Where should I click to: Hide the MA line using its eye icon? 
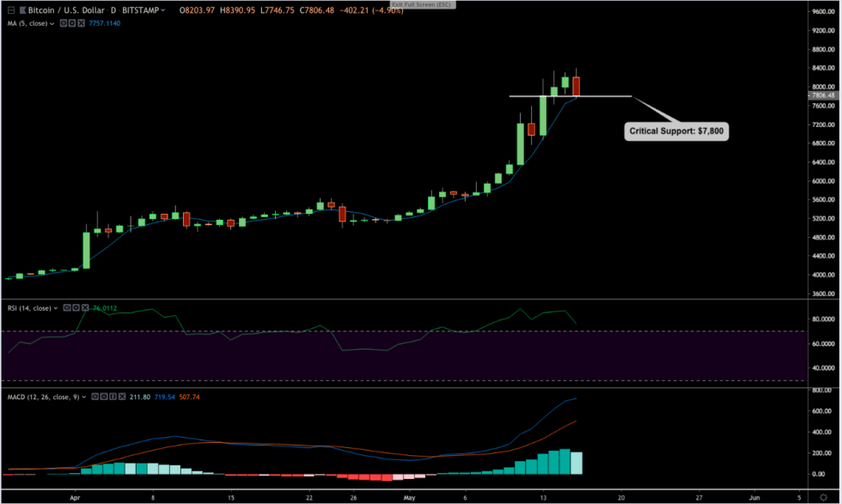point(64,23)
